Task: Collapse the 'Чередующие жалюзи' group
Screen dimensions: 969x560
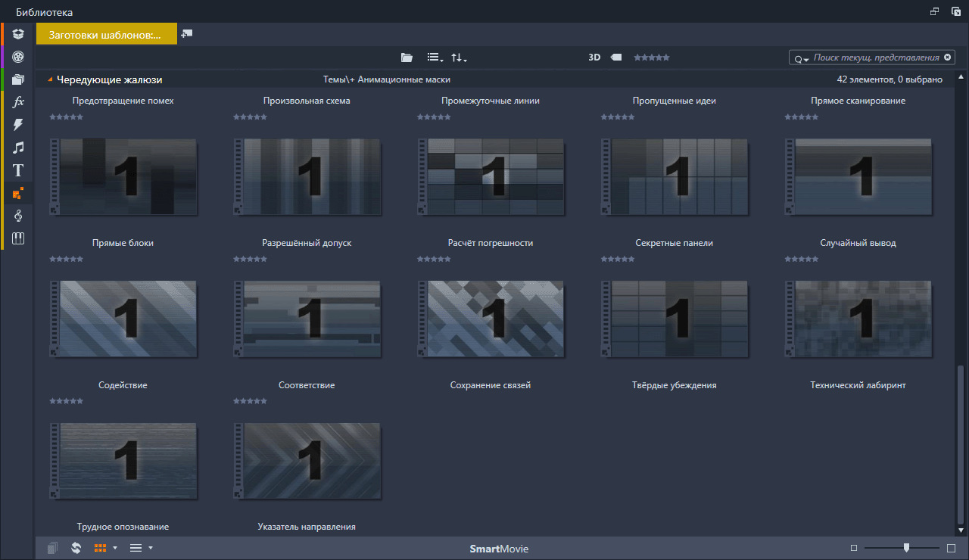Action: pos(50,79)
